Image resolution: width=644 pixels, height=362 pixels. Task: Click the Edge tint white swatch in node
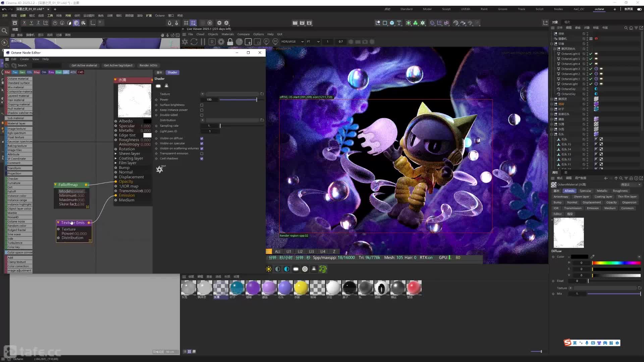click(x=147, y=135)
